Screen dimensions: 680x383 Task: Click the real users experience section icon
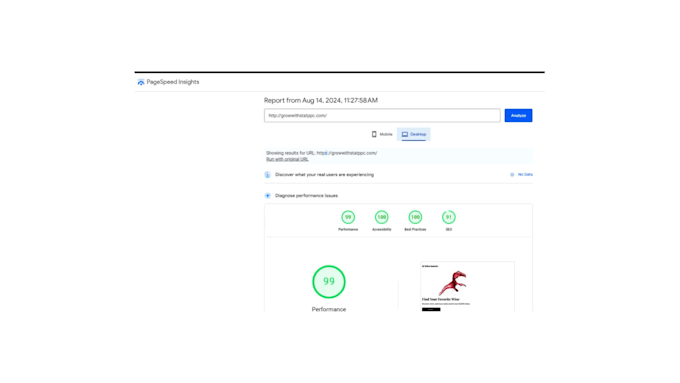(268, 175)
